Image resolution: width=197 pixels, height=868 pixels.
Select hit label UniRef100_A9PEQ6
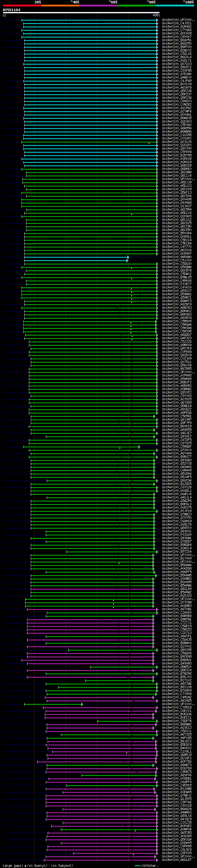[177, 413]
